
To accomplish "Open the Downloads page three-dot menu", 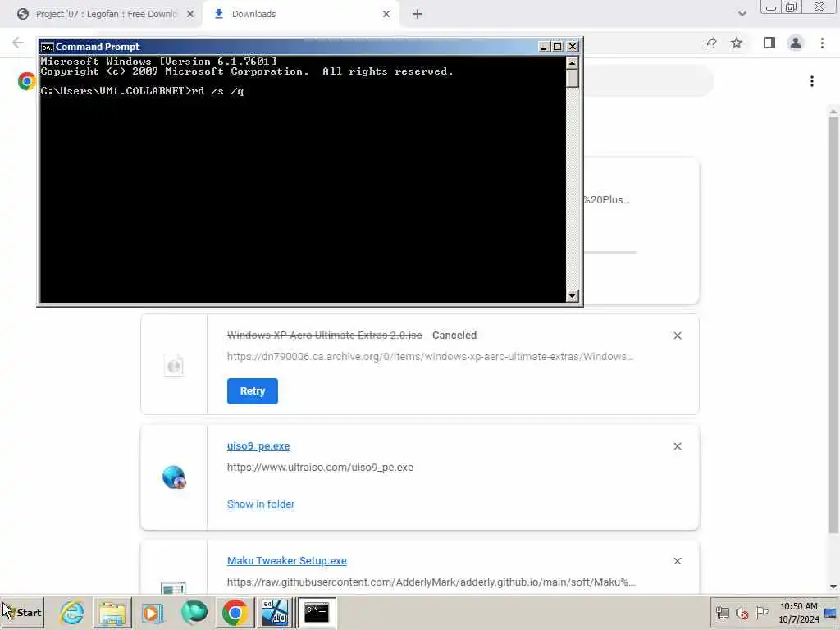I will click(x=812, y=81).
